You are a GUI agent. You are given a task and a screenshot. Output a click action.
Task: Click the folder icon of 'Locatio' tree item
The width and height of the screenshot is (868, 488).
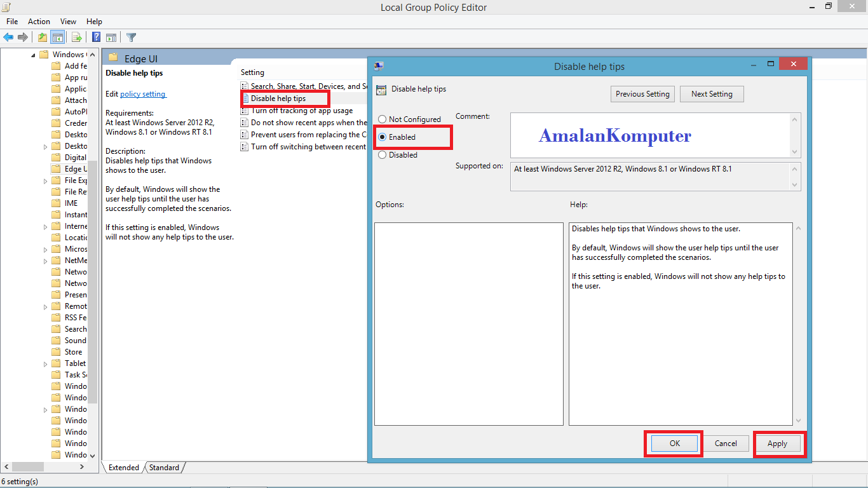coord(56,237)
